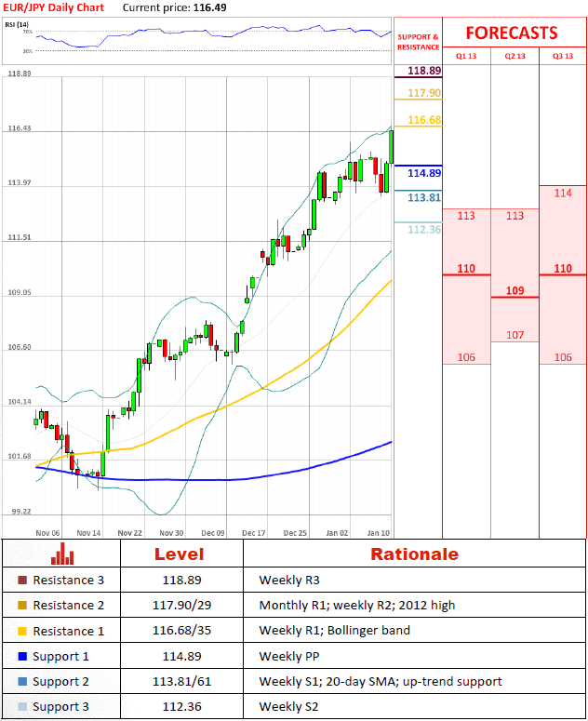Click the Nov 14 date axis label
This screenshot has height=721, width=588.
tap(88, 533)
